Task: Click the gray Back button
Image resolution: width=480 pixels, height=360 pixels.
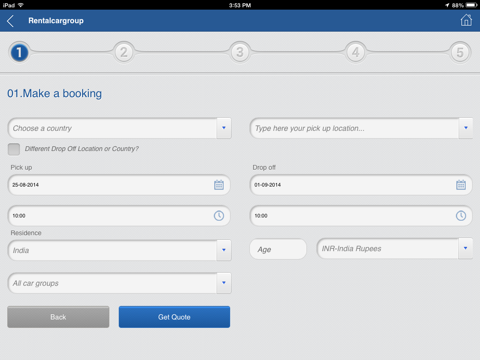Action: tap(58, 317)
